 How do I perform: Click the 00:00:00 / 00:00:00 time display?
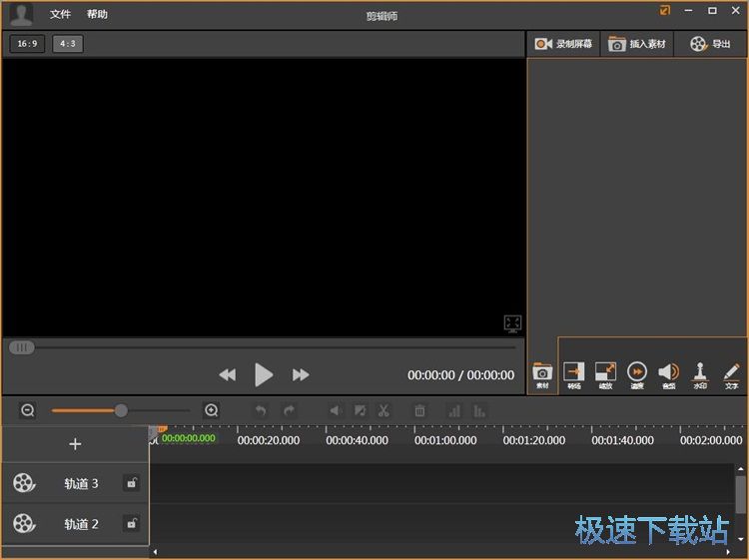(461, 375)
